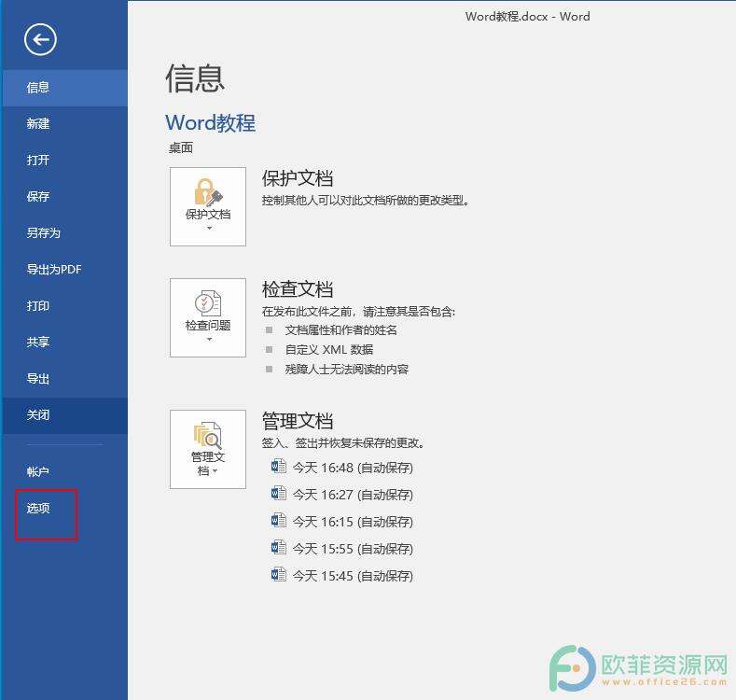Click 自定义 XML 数据 item

tap(329, 349)
